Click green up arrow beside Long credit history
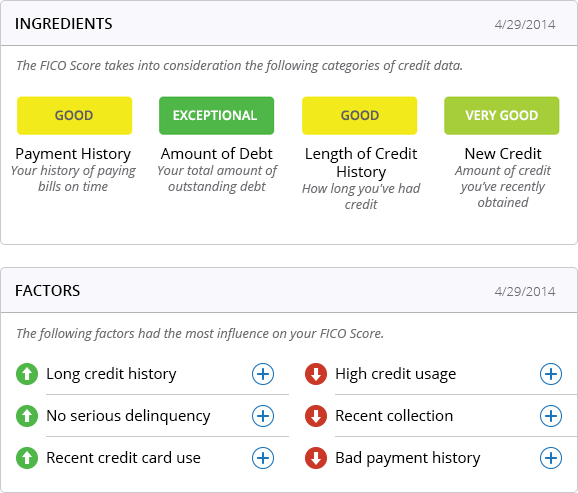 click(x=27, y=374)
